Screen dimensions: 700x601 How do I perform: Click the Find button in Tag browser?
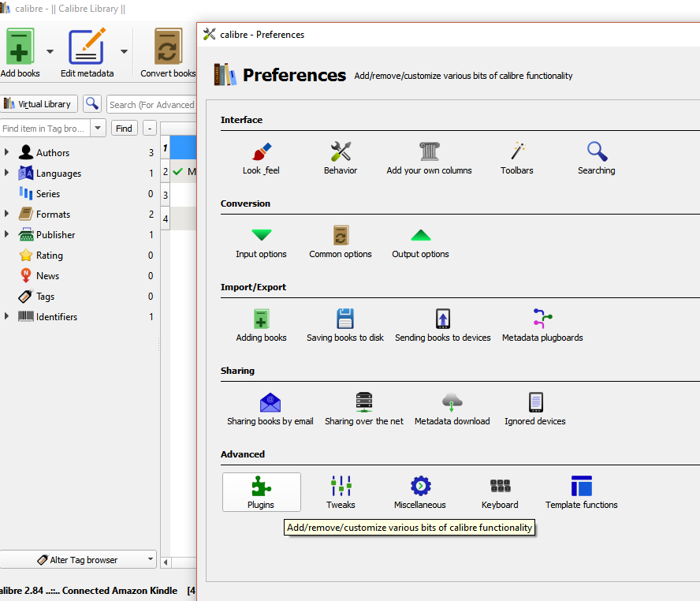(x=124, y=128)
